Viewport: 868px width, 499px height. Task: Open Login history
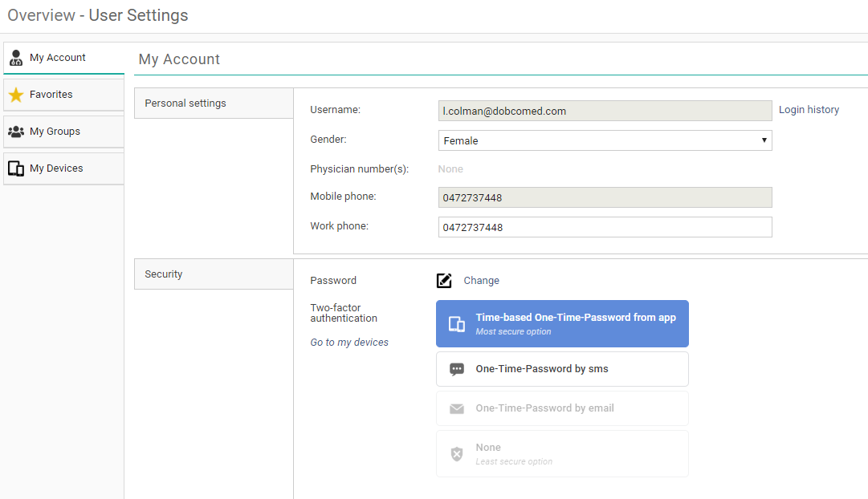tap(809, 110)
